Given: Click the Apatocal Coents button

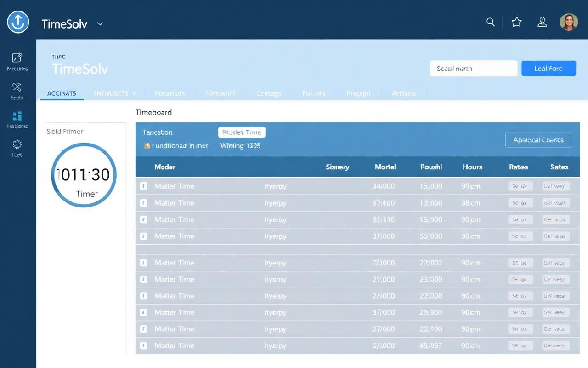Looking at the screenshot, I should 538,140.
